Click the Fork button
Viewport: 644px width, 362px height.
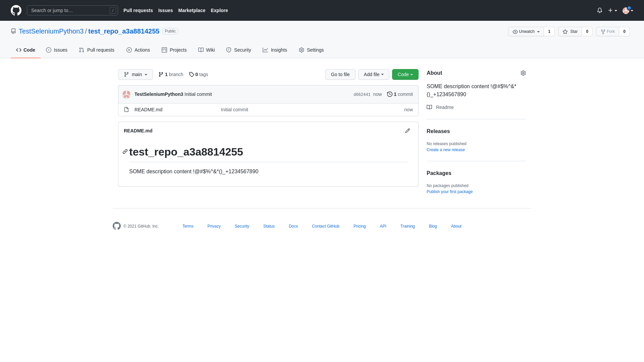tap(607, 32)
